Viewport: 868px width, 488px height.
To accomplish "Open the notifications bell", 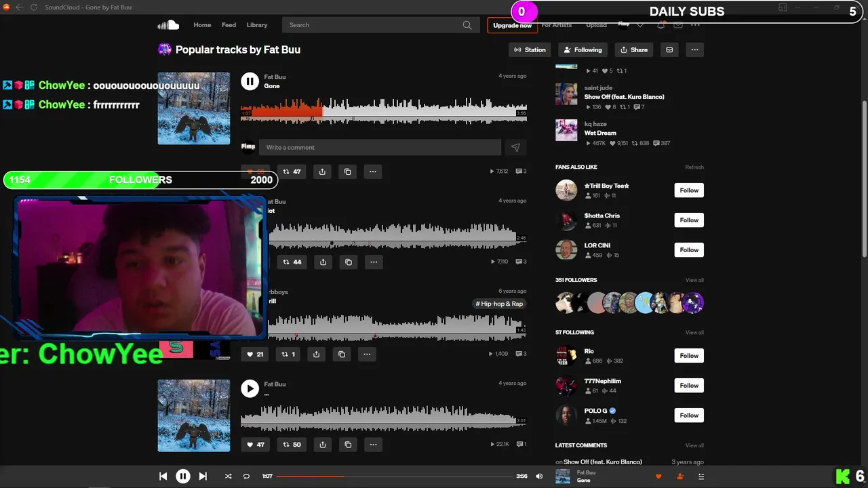I will coord(660,25).
